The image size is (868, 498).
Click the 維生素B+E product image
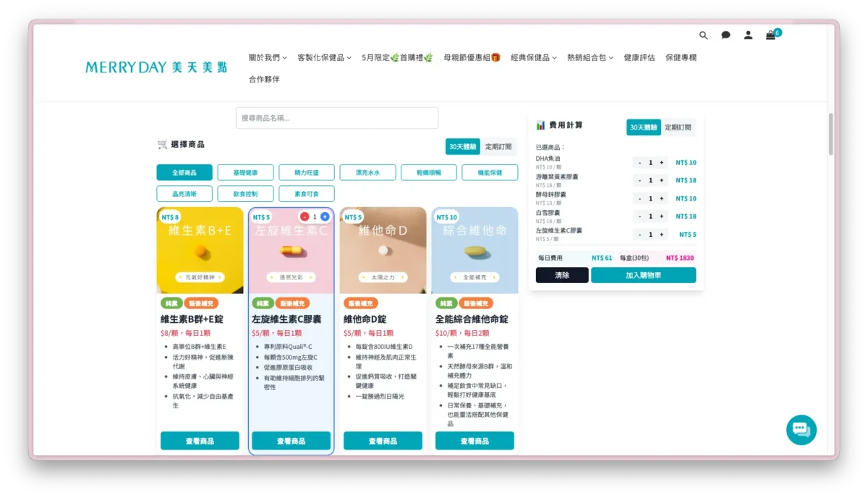[200, 250]
